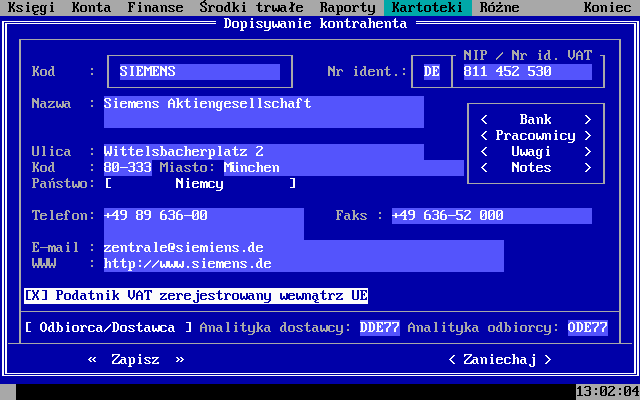The height and width of the screenshot is (400, 640).
Task: Focus Analityka dostawcy field DDE77
Action: coord(380,327)
